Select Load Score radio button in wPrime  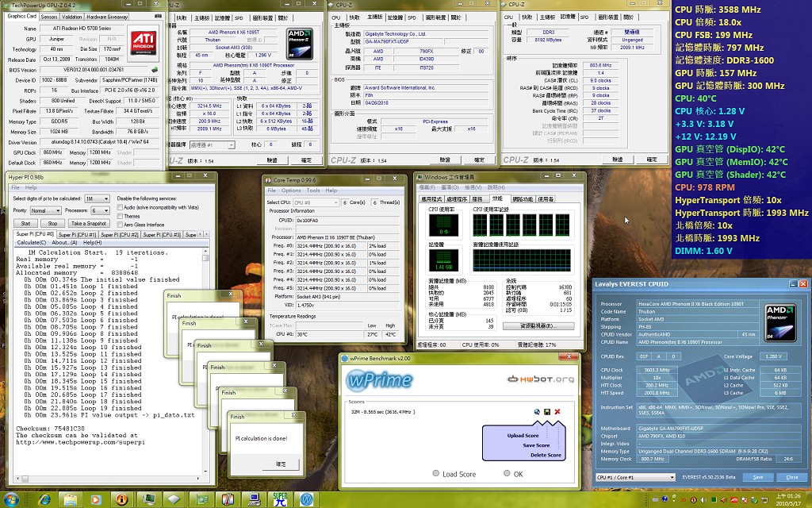[435, 473]
